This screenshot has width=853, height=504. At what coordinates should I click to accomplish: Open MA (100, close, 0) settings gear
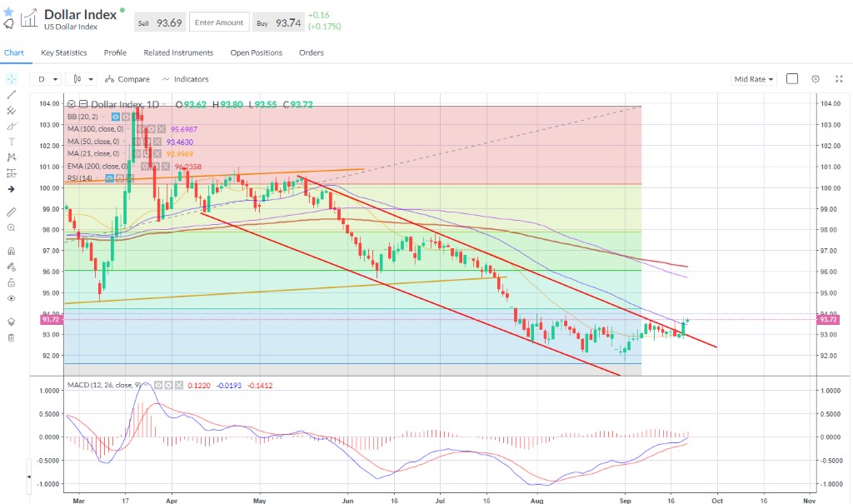(151, 129)
